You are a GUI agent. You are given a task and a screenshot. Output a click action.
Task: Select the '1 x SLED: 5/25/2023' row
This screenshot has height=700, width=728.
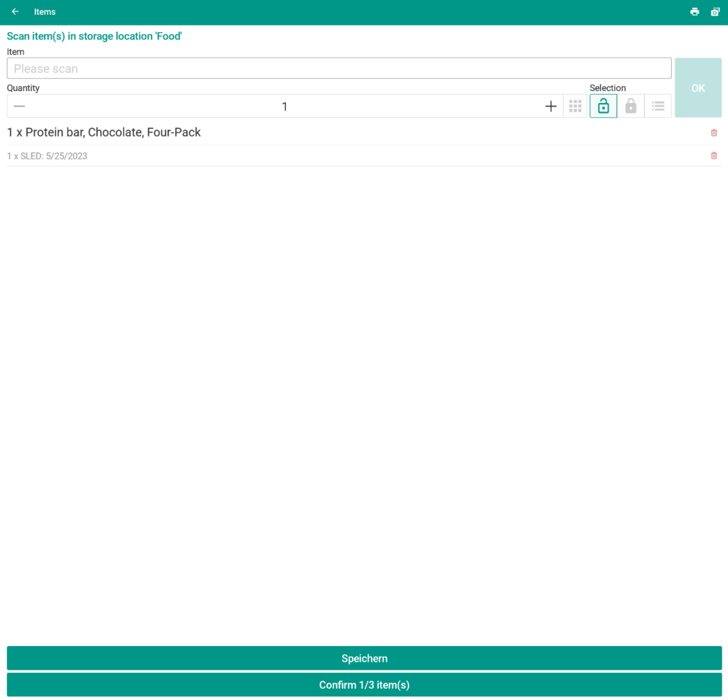(x=47, y=156)
